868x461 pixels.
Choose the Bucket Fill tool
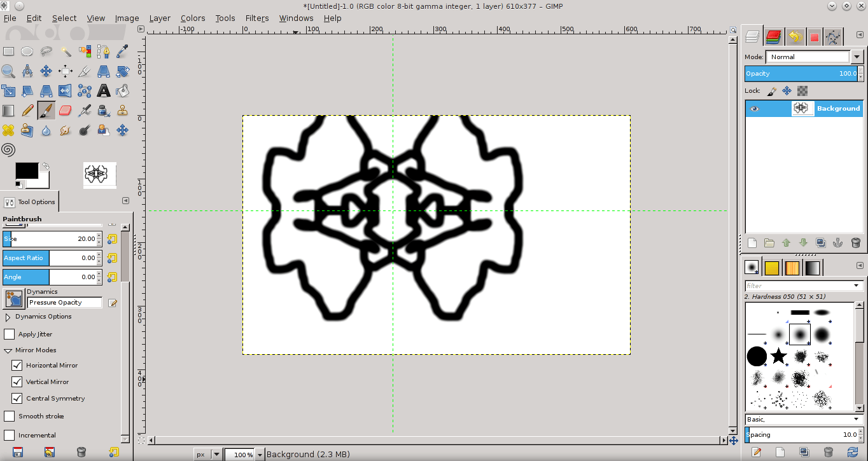coord(123,90)
